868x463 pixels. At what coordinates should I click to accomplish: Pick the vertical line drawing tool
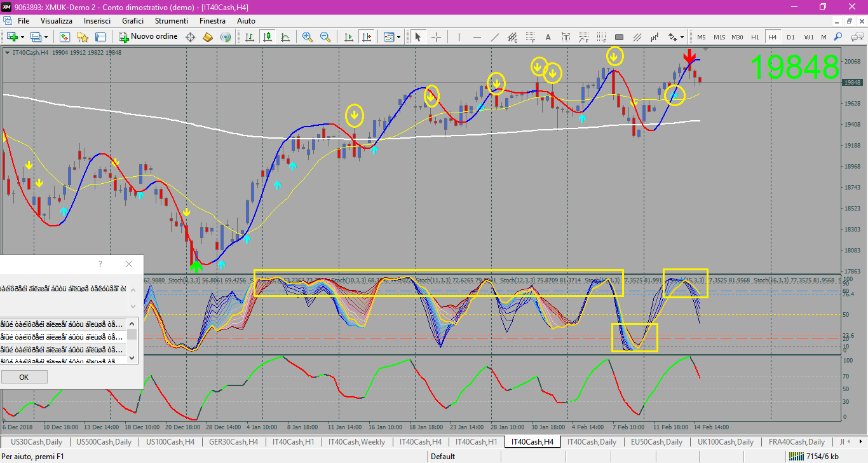pos(459,37)
